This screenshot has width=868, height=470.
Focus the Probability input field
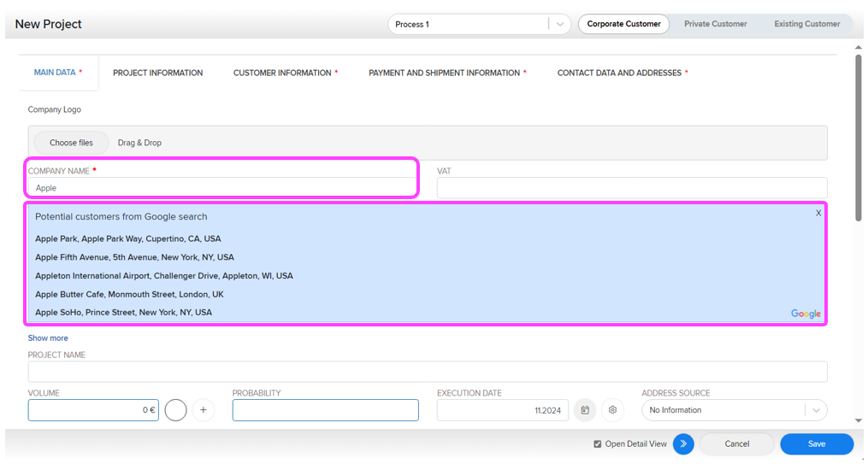326,410
